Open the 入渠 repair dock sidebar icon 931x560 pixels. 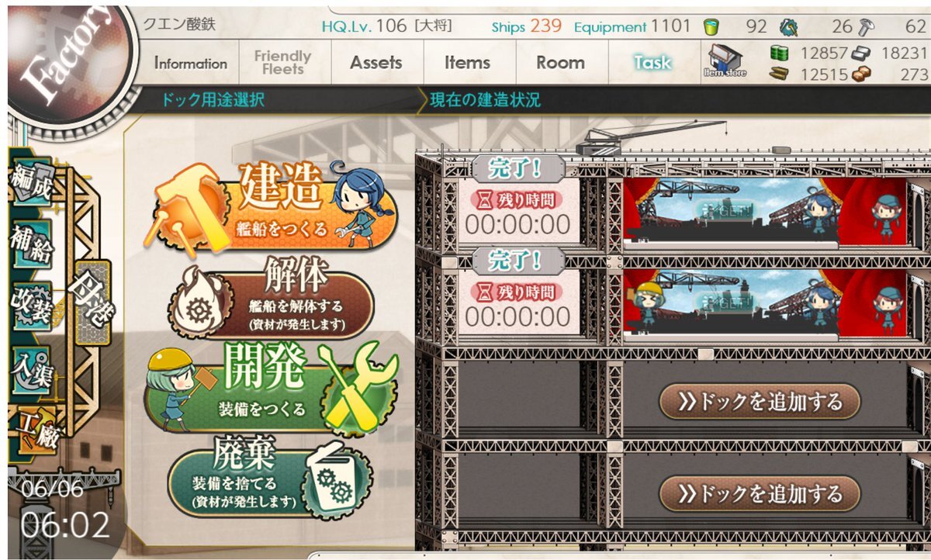coord(31,368)
